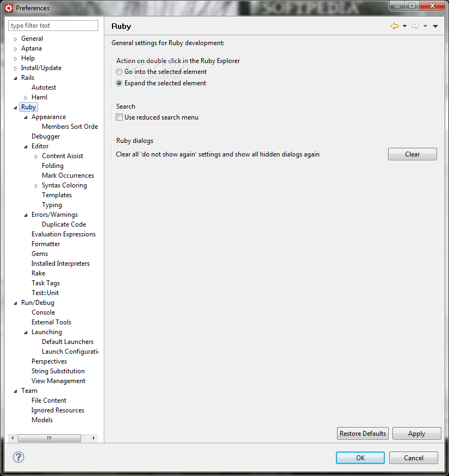Click the Preferences window gear icon

click(x=9, y=8)
